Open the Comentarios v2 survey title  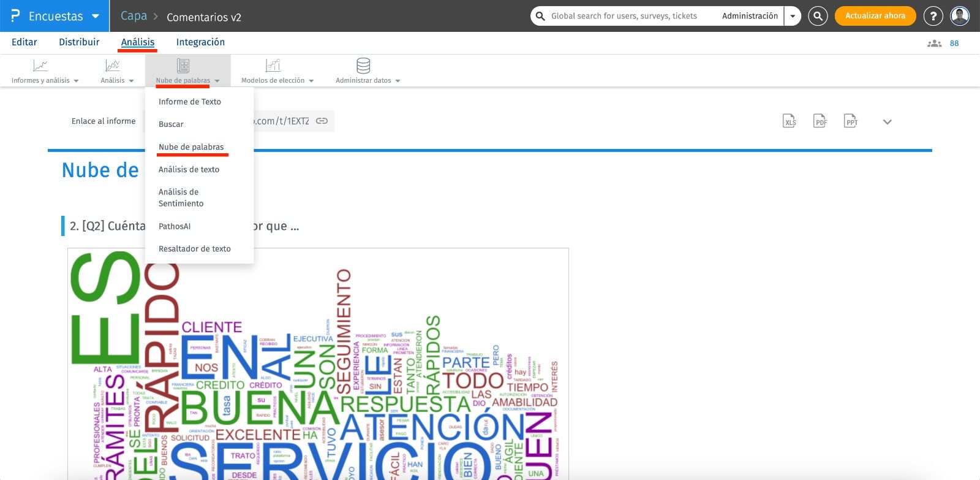point(204,17)
